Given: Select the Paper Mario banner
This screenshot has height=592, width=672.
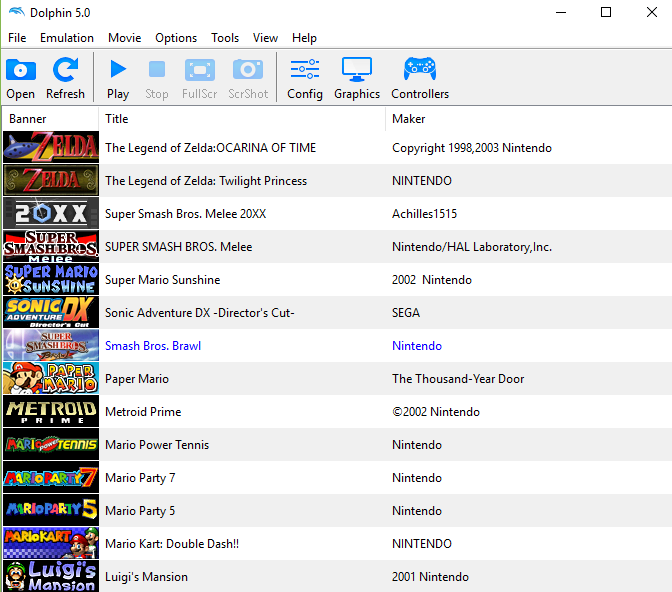Looking at the screenshot, I should [51, 378].
